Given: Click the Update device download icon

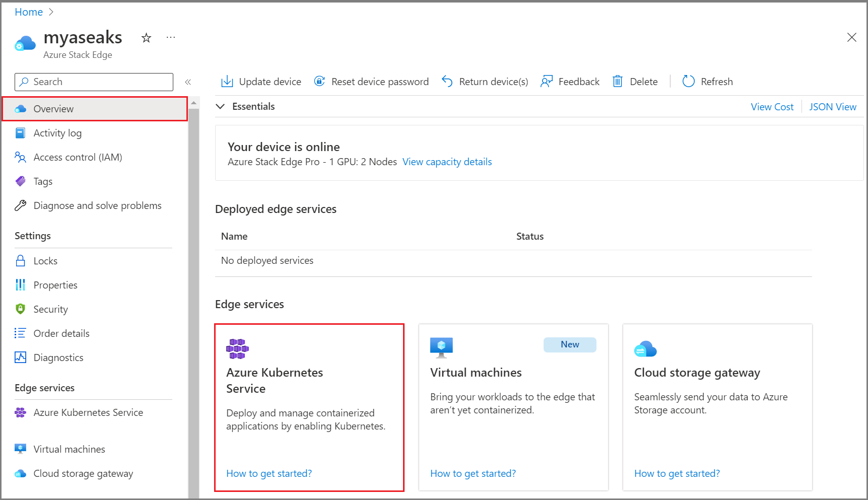Looking at the screenshot, I should [x=227, y=81].
